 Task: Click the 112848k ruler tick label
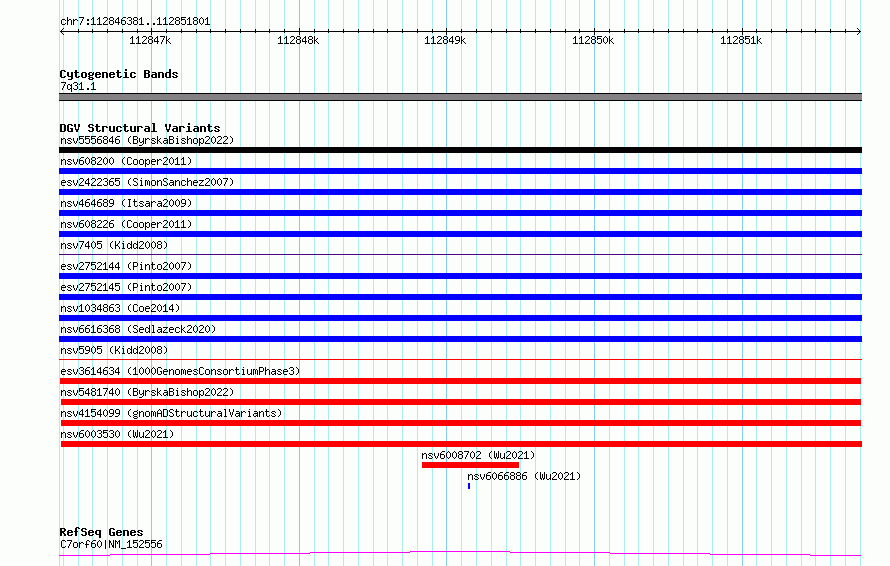[298, 40]
